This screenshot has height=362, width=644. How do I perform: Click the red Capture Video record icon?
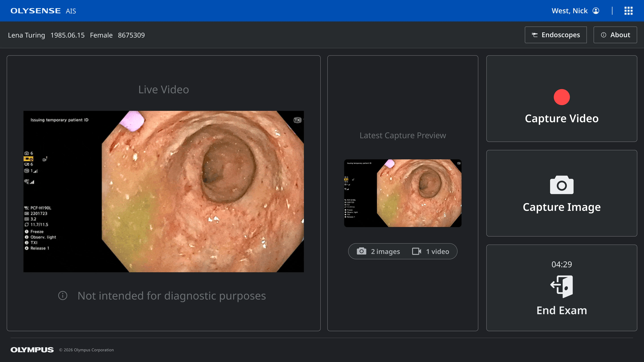(561, 97)
